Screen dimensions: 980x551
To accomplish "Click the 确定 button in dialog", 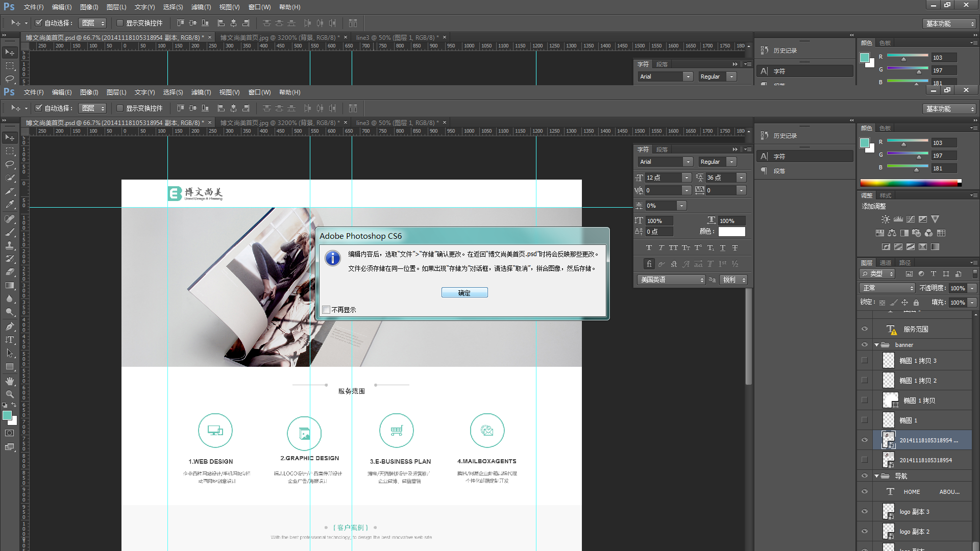I will [x=464, y=293].
